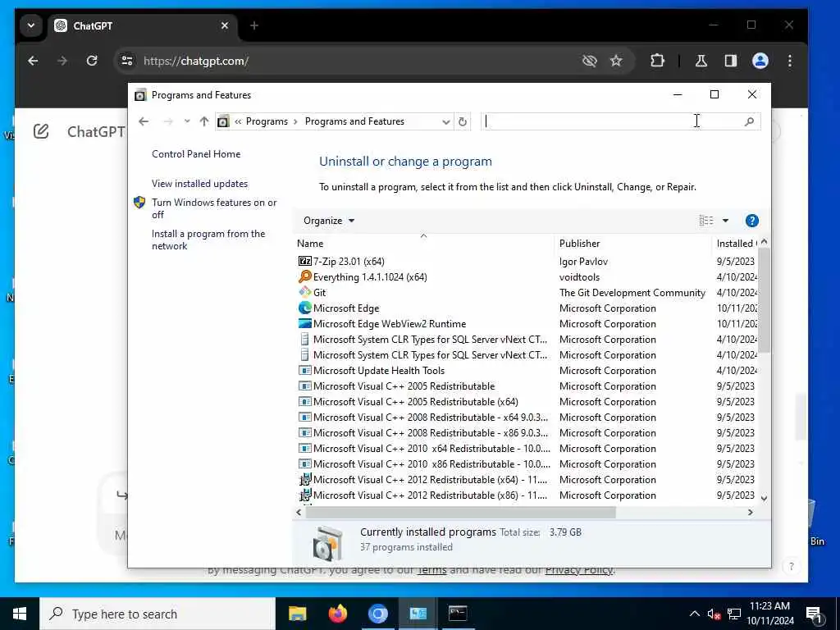Open Chrome's tab search dropdown
840x630 pixels.
click(31, 25)
